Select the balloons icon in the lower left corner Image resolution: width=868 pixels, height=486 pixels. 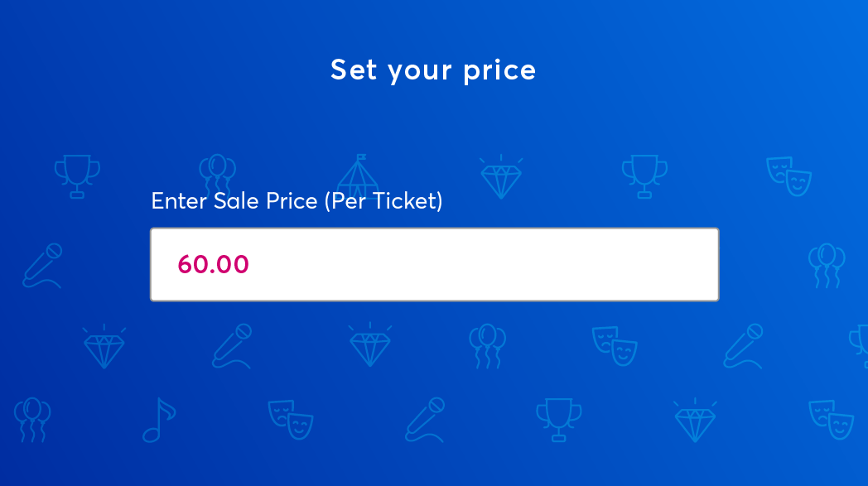(x=32, y=420)
